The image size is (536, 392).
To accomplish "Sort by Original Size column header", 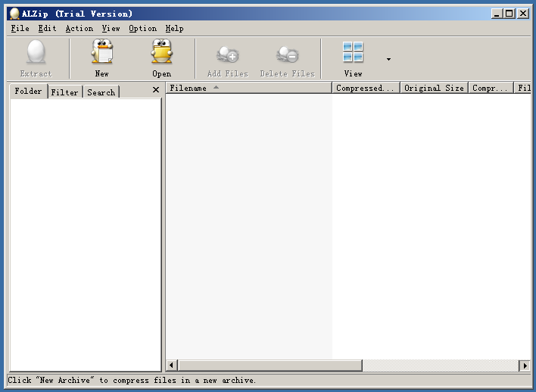I will click(434, 88).
